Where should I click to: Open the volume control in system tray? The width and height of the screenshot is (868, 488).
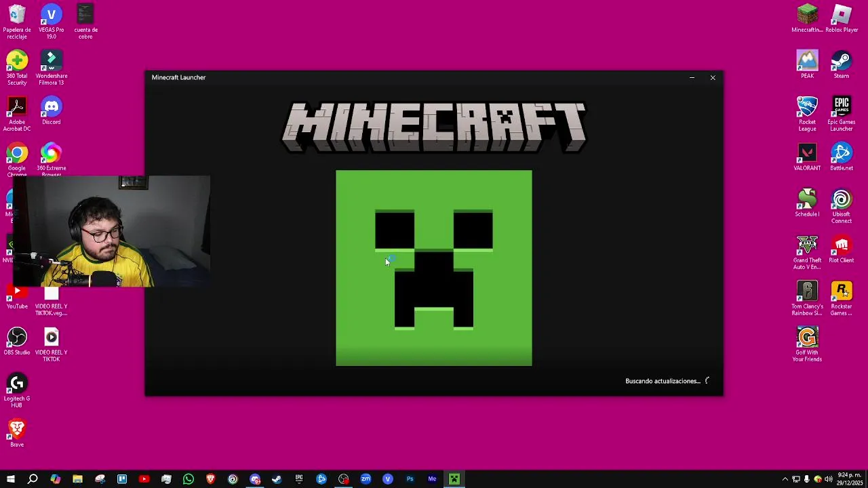[x=828, y=479]
